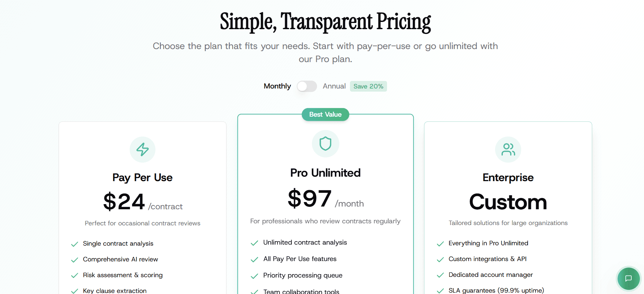Viewport: 644px width, 294px height.
Task: Click checkmark beside Everything in Pro Unlimited
Action: coord(440,244)
